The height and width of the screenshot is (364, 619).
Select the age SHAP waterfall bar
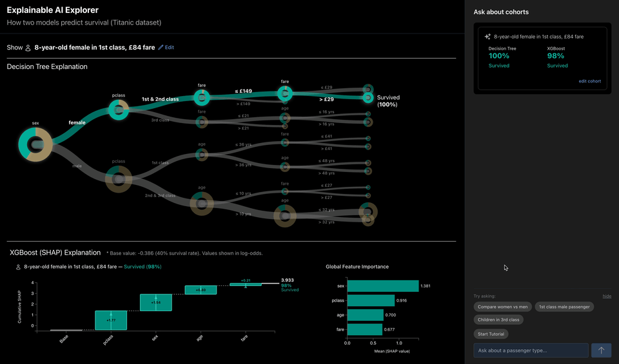pyautogui.click(x=201, y=290)
